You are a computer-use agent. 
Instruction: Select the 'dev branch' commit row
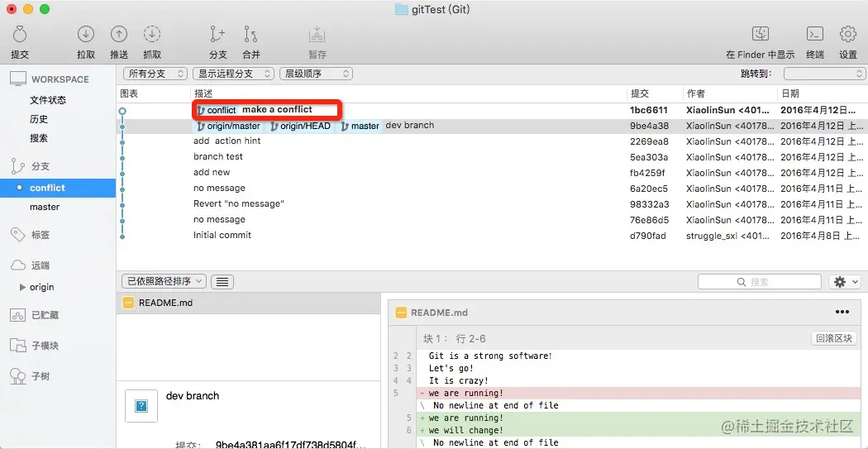pyautogui.click(x=492, y=126)
